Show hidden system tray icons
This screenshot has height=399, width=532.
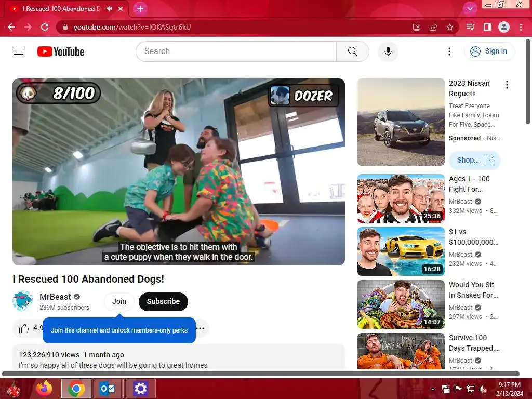point(433,389)
